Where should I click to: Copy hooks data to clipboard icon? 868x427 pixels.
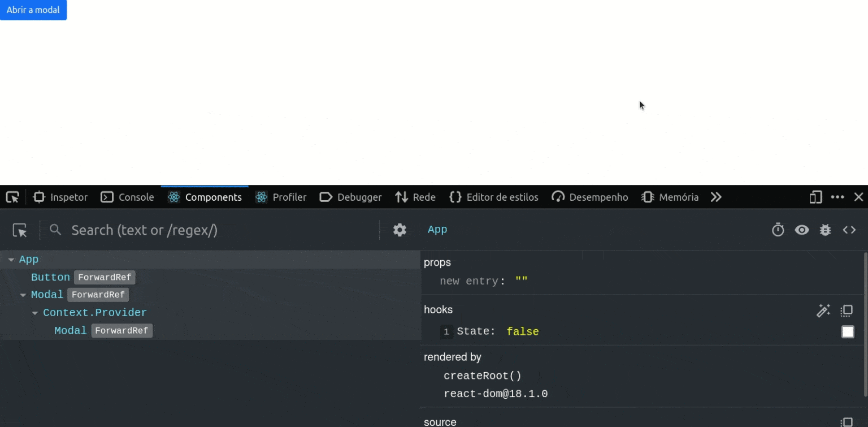coord(847,310)
